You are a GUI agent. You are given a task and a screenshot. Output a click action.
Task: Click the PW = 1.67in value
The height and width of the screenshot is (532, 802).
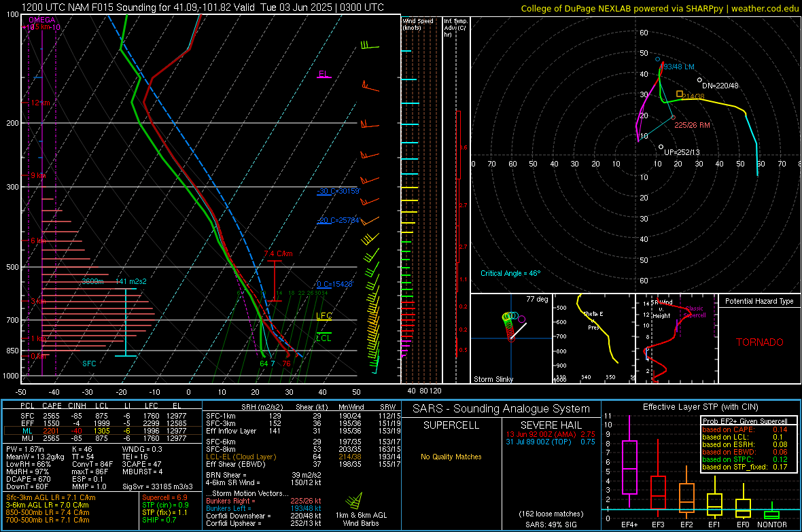coord(25,449)
